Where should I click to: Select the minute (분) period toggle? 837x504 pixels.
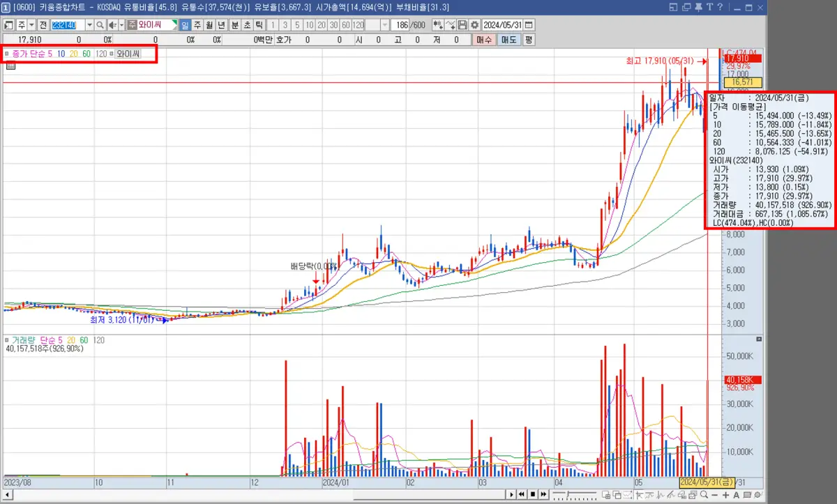[234, 24]
